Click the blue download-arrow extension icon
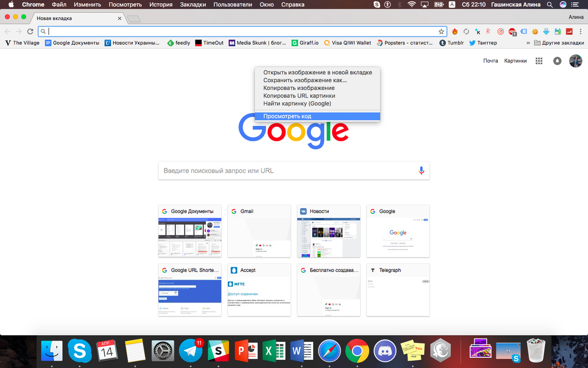This screenshot has width=588, height=368. pyautogui.click(x=546, y=31)
